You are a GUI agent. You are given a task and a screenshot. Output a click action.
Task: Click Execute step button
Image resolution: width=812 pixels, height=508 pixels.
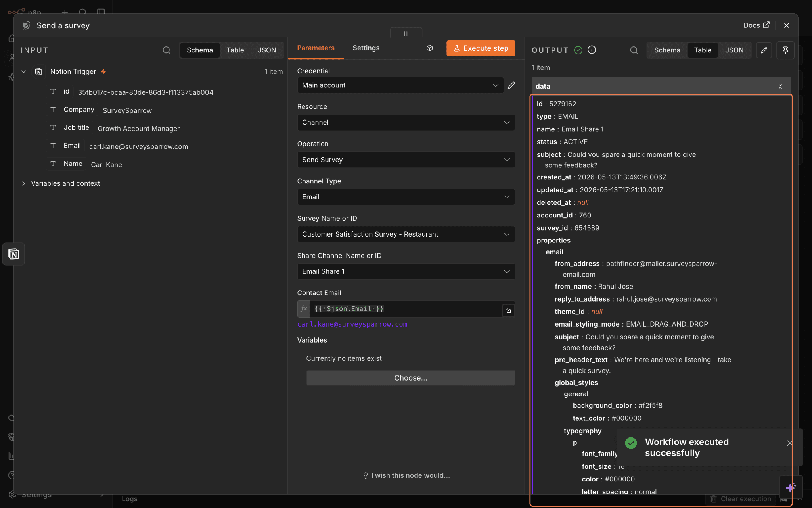tap(481, 48)
